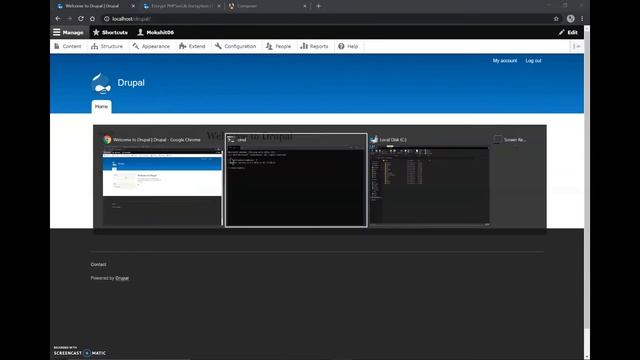640x360 pixels.
Task: Click the Chrome icon in task switcher
Action: click(x=107, y=140)
